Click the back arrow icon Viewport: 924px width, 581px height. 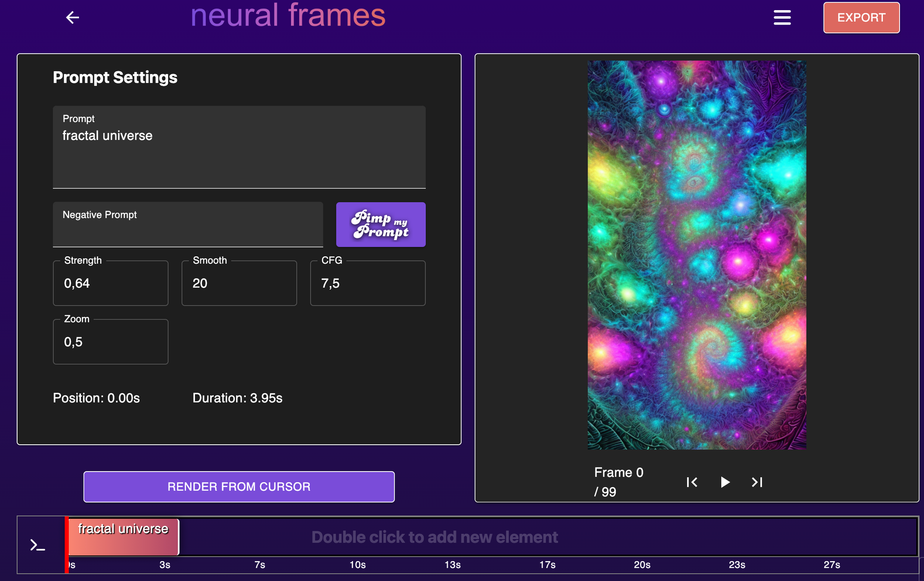(x=73, y=18)
